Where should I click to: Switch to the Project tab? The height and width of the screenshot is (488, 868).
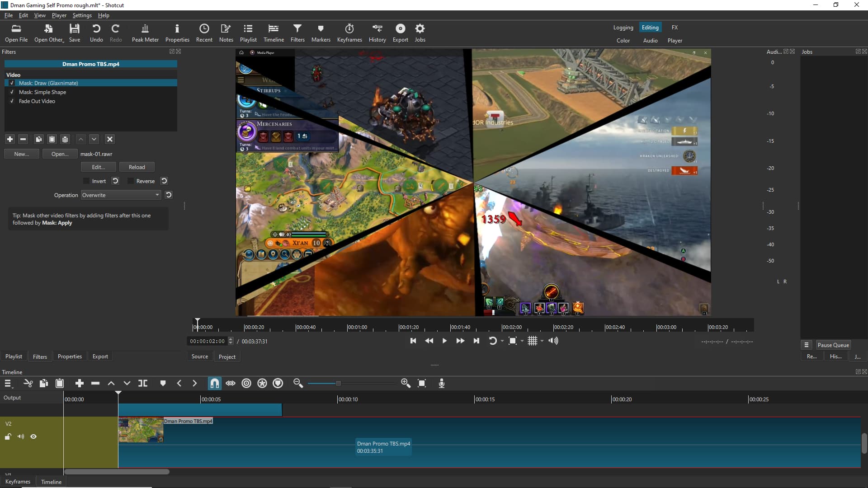(x=227, y=357)
